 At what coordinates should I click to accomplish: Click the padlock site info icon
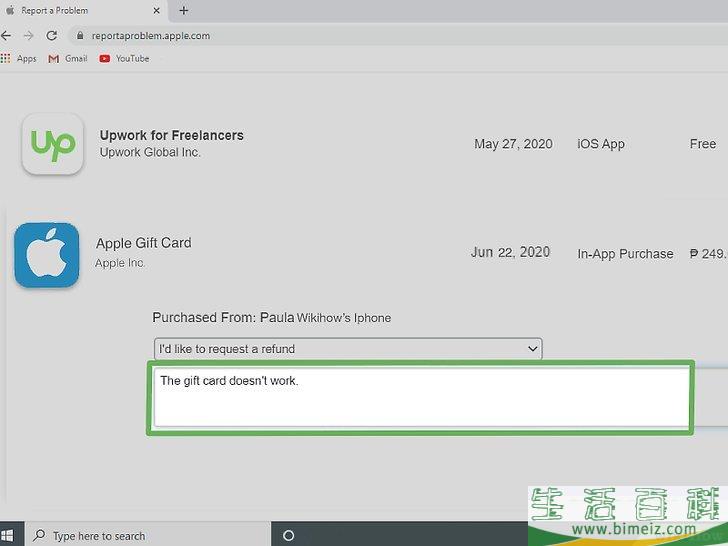point(80,36)
